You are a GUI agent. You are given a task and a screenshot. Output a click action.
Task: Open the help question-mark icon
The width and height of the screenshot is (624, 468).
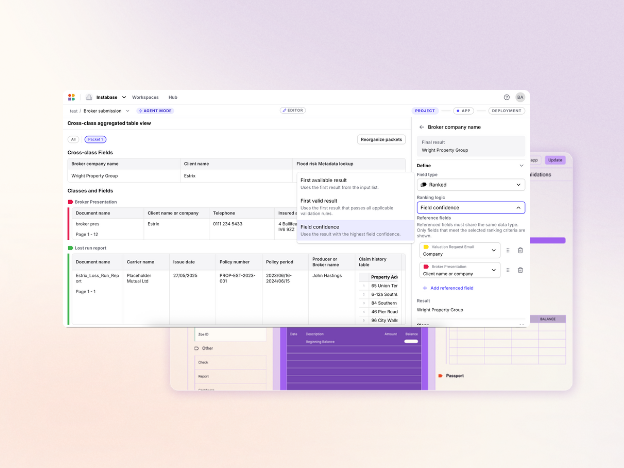coord(507,97)
